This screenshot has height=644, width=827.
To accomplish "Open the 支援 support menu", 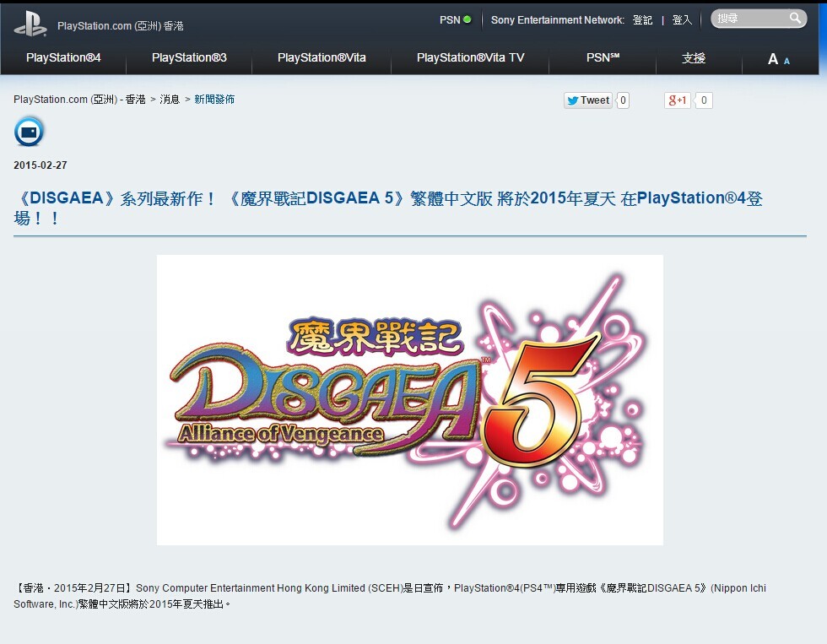I will coord(694,58).
